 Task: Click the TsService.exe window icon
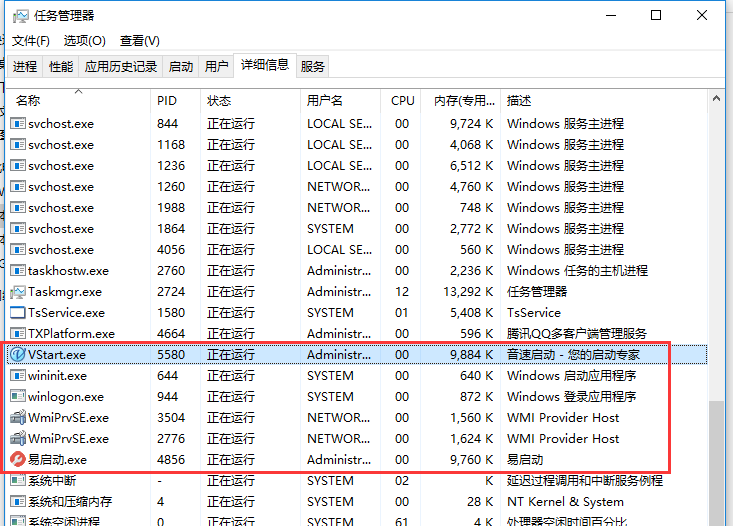click(18, 313)
